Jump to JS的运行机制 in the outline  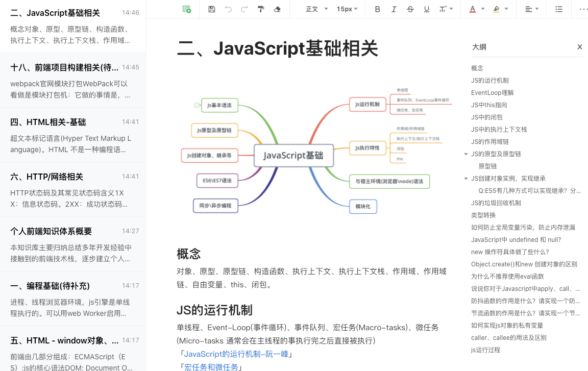[x=490, y=81]
